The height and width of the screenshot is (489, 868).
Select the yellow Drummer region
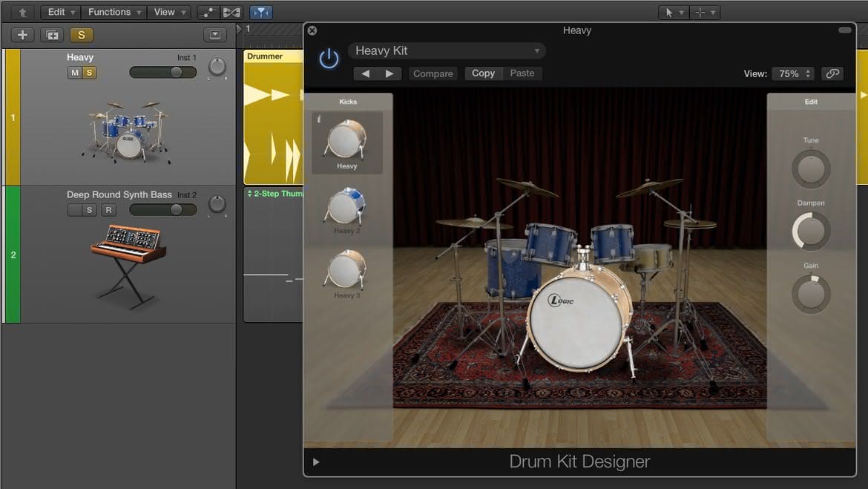pos(274,116)
